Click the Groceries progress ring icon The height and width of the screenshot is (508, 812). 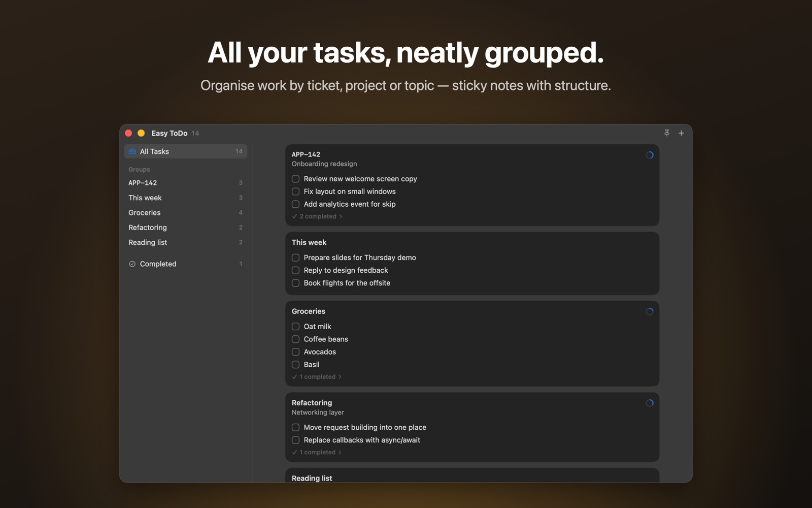[x=650, y=311]
